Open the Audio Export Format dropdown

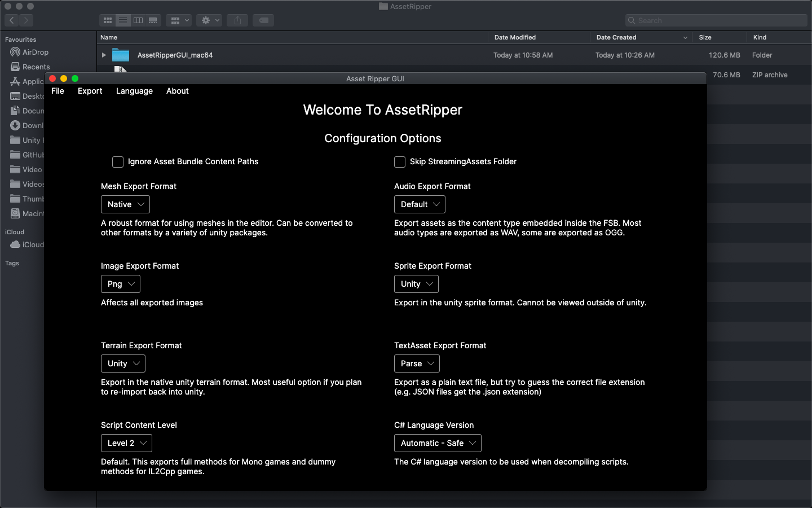point(420,204)
